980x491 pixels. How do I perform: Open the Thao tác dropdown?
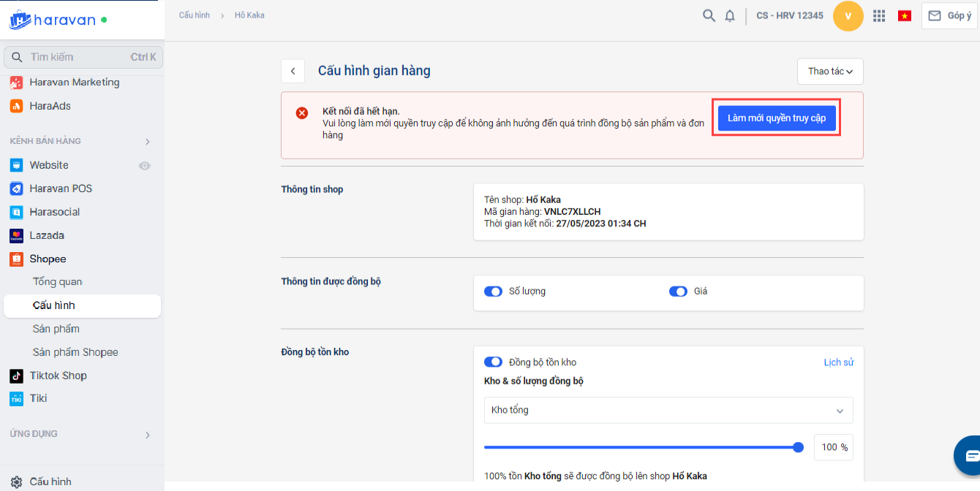point(830,71)
